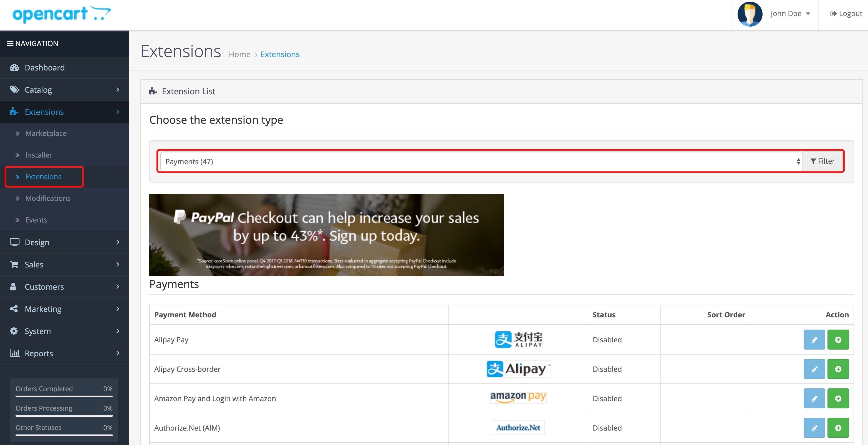
Task: Click the Catalog tags icon
Action: (x=14, y=90)
